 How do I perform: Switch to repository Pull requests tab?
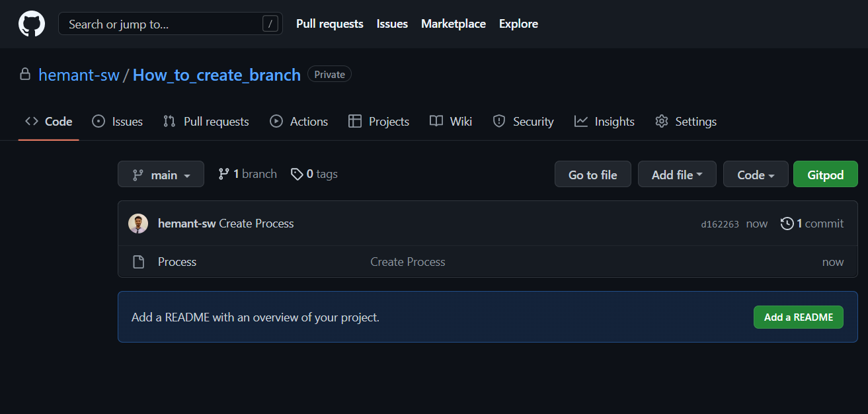tap(206, 122)
